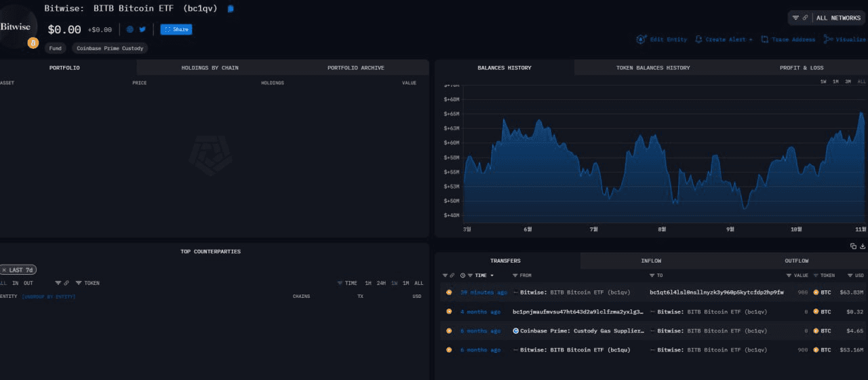Click the bc1qt6l4lsl0nsllnyzk3y960p5kytcfdp2hp9fw recipient address
This screenshot has width=868, height=380.
click(717, 292)
